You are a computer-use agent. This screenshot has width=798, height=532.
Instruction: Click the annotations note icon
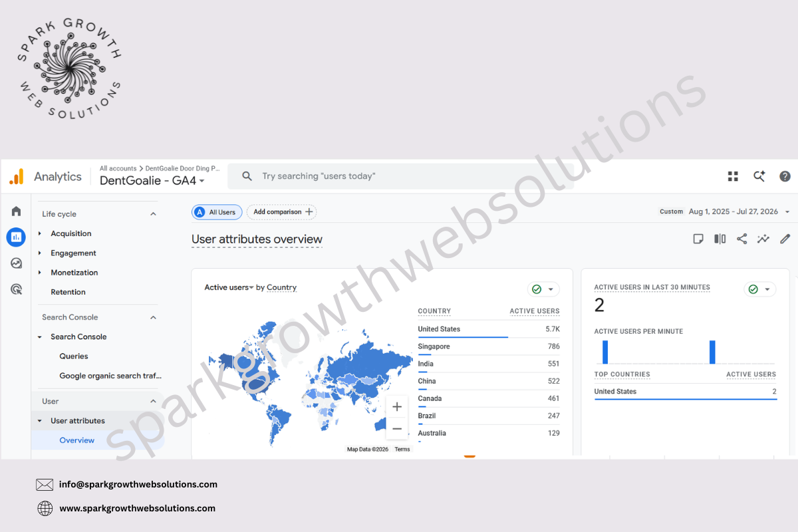[698, 239]
